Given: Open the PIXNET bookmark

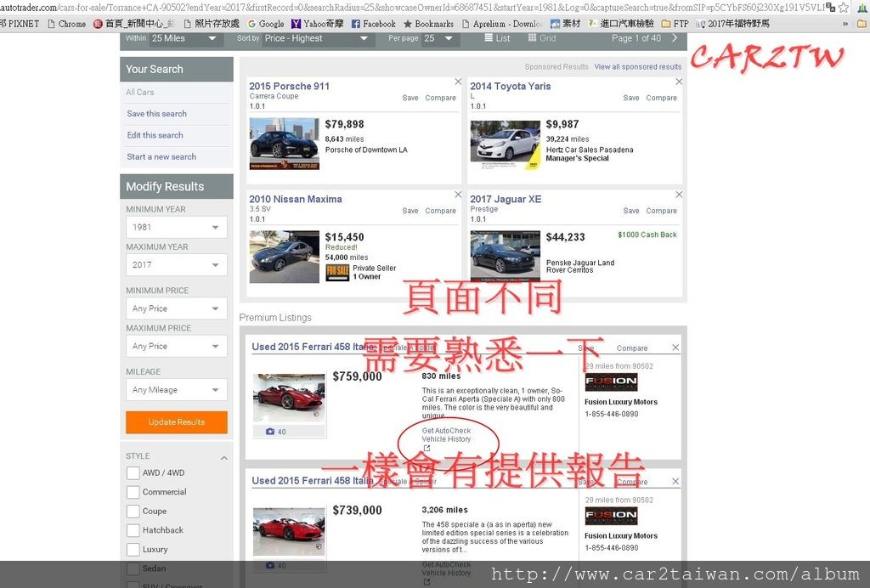Looking at the screenshot, I should (x=20, y=24).
